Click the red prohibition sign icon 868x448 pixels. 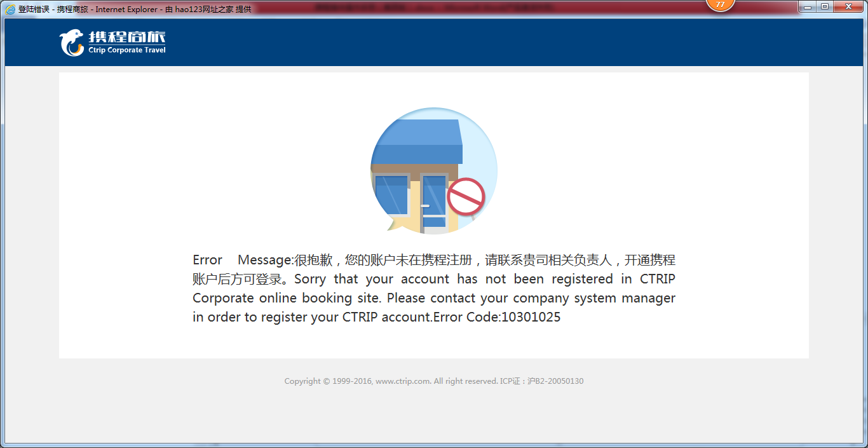[466, 196]
